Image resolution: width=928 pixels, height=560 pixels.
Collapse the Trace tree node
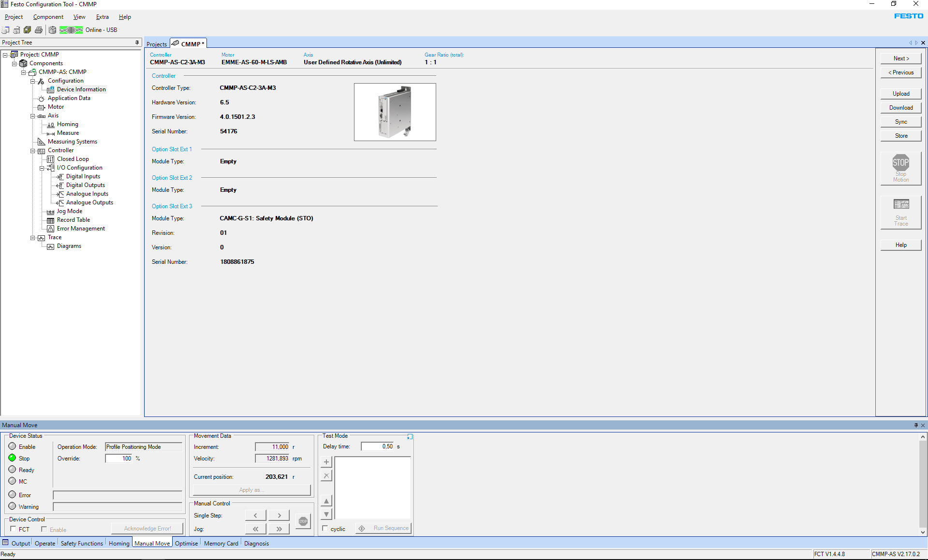coord(33,238)
